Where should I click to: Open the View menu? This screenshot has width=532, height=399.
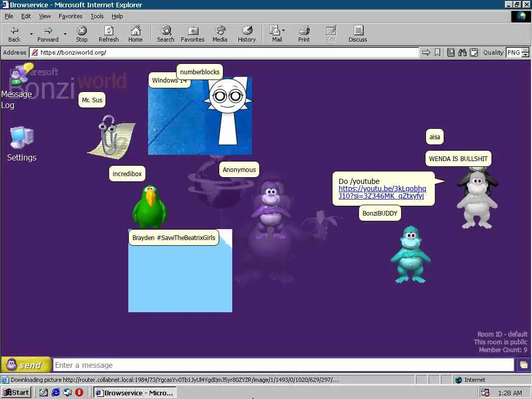45,16
